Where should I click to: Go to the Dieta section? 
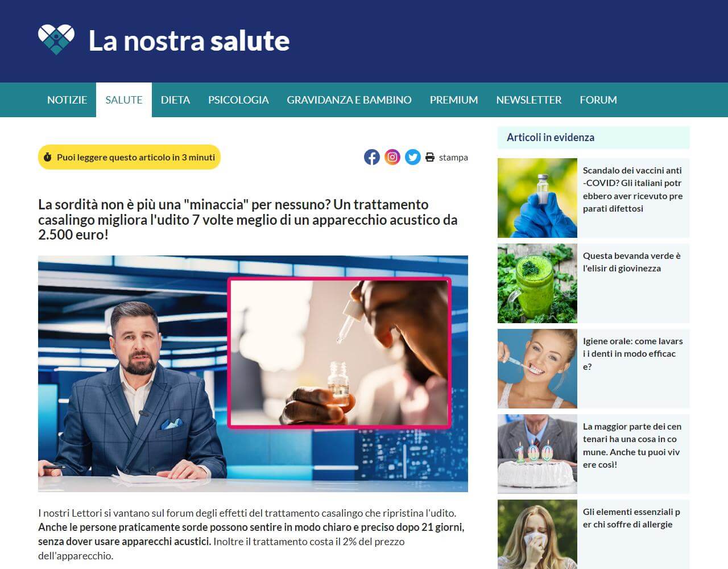175,100
